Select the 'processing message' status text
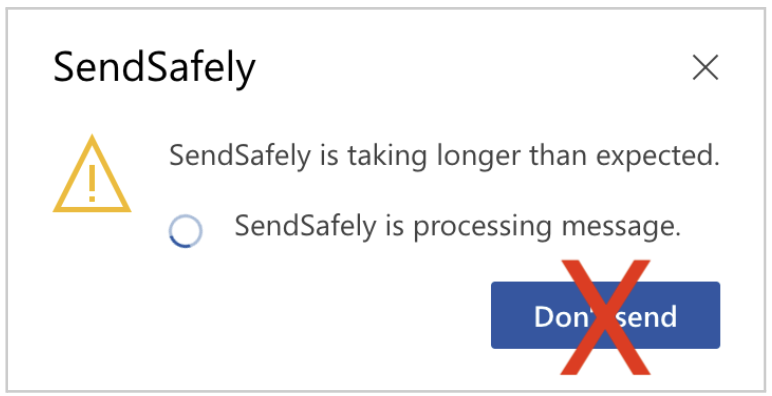The width and height of the screenshot is (772, 396). coord(458,227)
